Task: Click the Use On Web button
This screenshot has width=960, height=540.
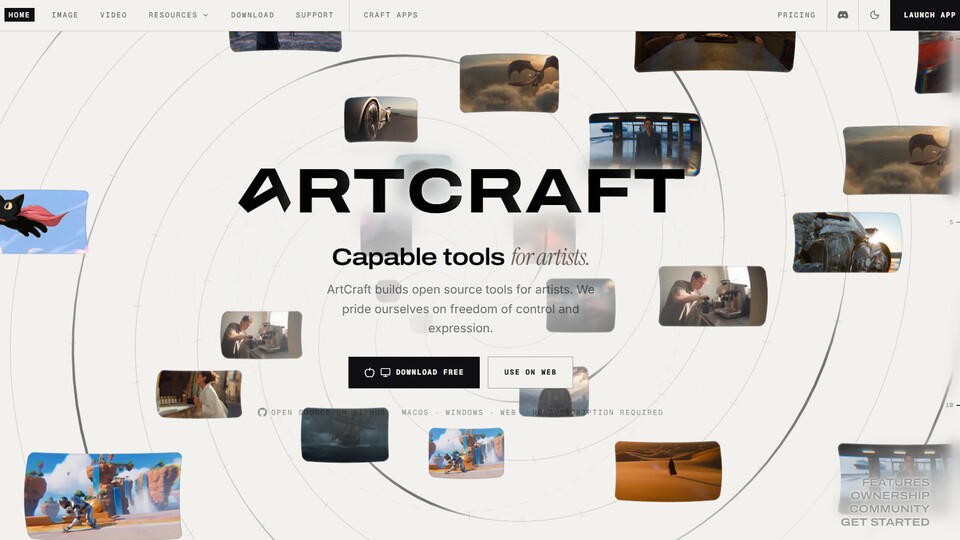Action: [530, 372]
